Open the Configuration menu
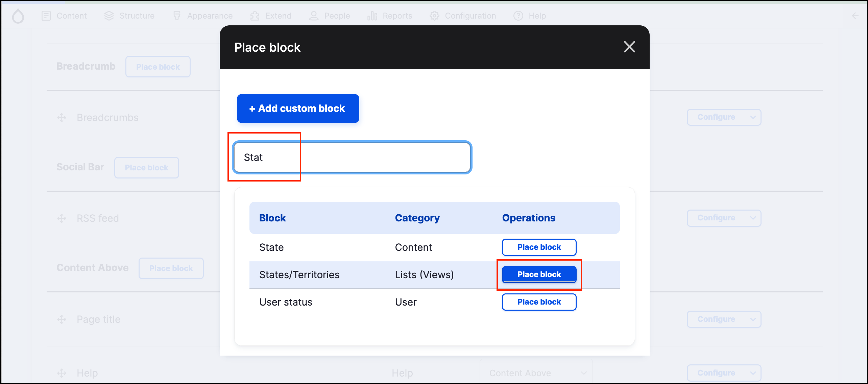The height and width of the screenshot is (384, 868). 463,16
